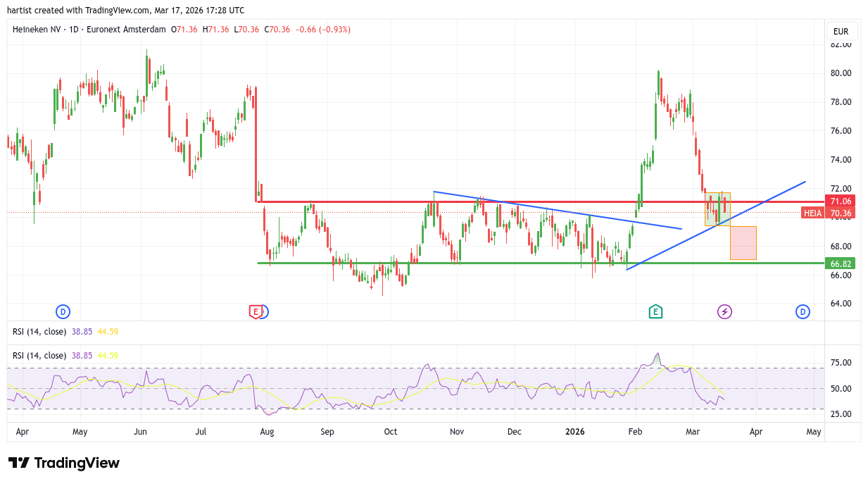Click the green 66.82 price level label
Image resolution: width=868 pixels, height=484 pixels.
pyautogui.click(x=841, y=263)
